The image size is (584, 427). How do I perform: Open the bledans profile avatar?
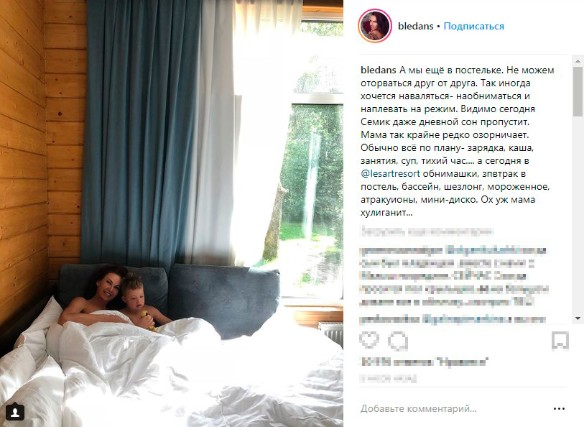point(375,26)
